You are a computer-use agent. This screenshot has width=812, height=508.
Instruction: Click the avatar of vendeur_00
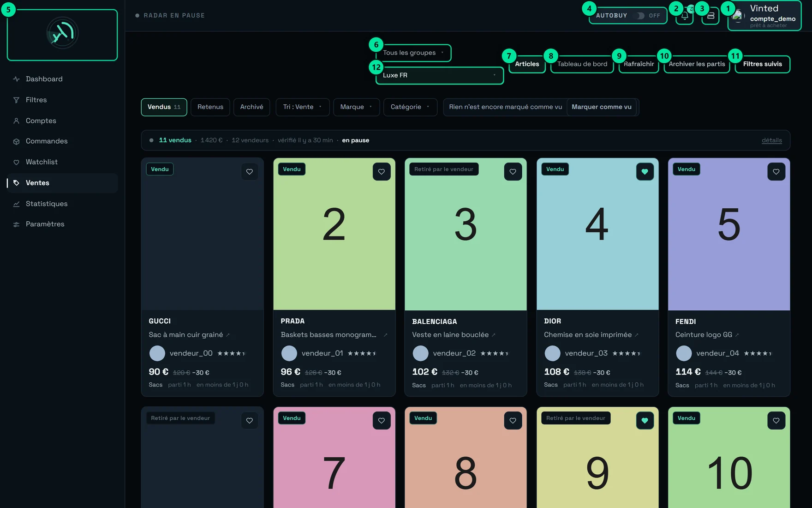point(157,353)
